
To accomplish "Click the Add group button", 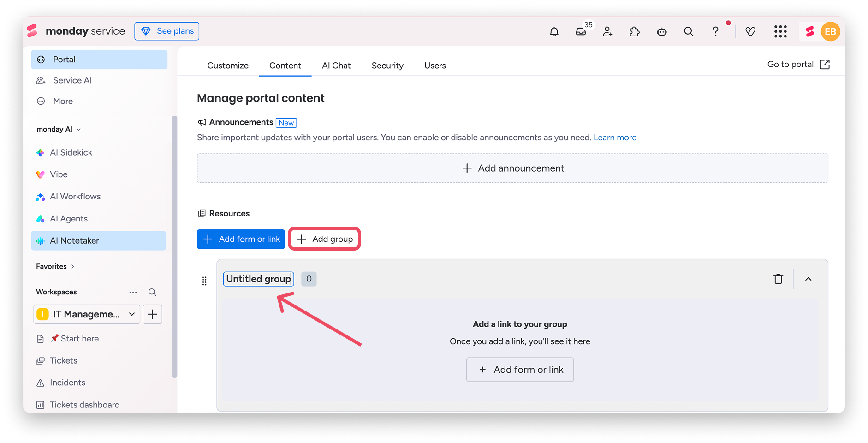I will point(325,239).
